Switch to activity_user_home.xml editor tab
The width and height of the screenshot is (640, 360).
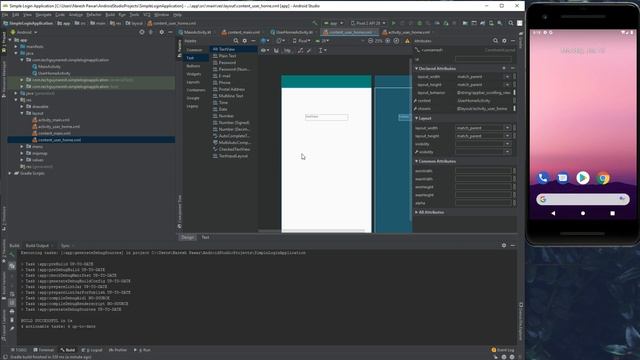click(x=409, y=32)
